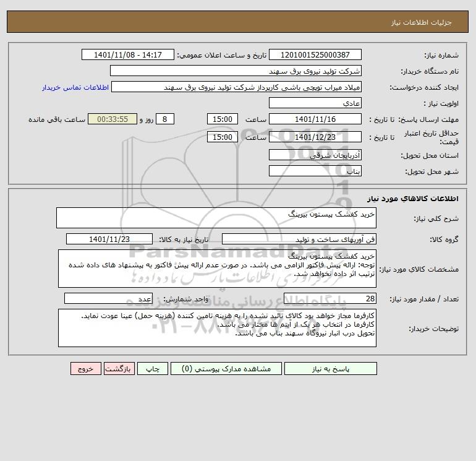Click buyer name field شرکت تولید نیروی برق سهند
The width and height of the screenshot is (476, 461).
(x=236, y=71)
